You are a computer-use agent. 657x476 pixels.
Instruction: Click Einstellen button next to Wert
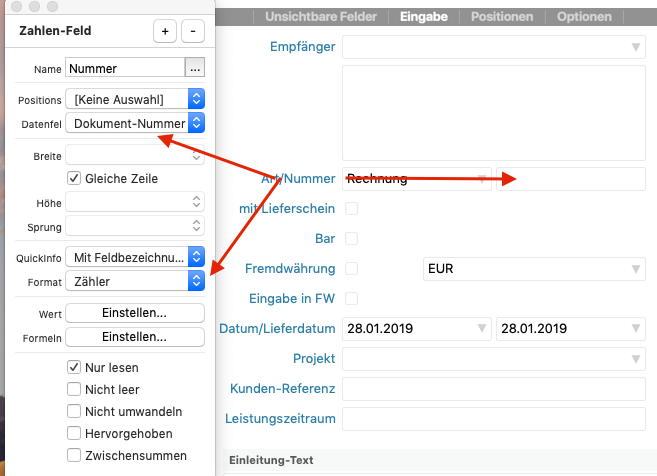point(134,313)
